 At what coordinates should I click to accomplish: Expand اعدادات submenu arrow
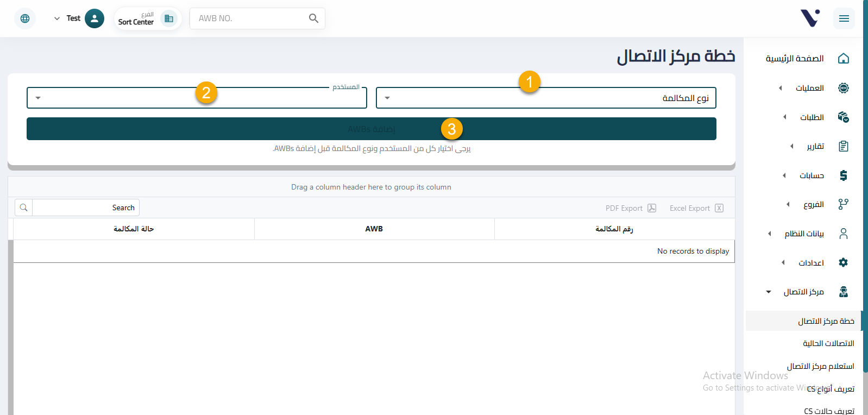pyautogui.click(x=783, y=262)
